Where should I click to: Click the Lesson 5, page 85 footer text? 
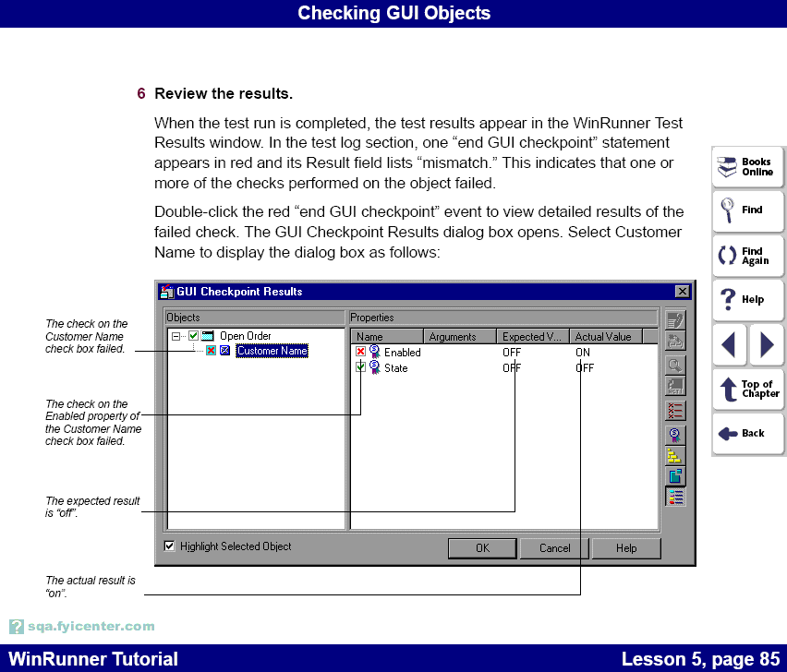tap(701, 658)
